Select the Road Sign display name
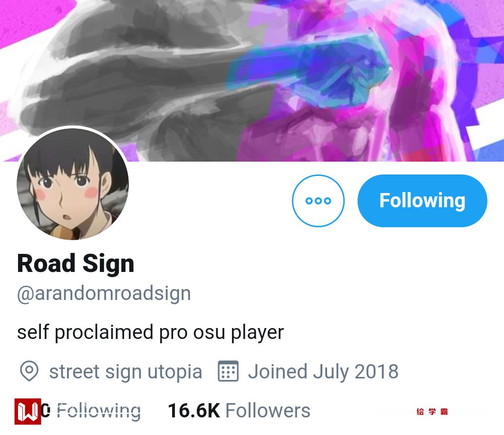 coord(76,263)
